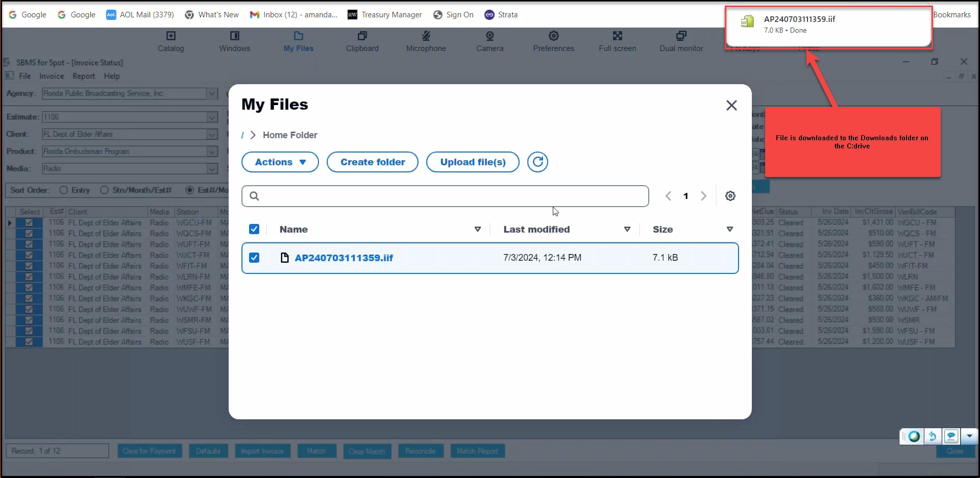Open Gmail Inbox bookmark
Image resolution: width=980 pixels, height=478 pixels.
293,15
